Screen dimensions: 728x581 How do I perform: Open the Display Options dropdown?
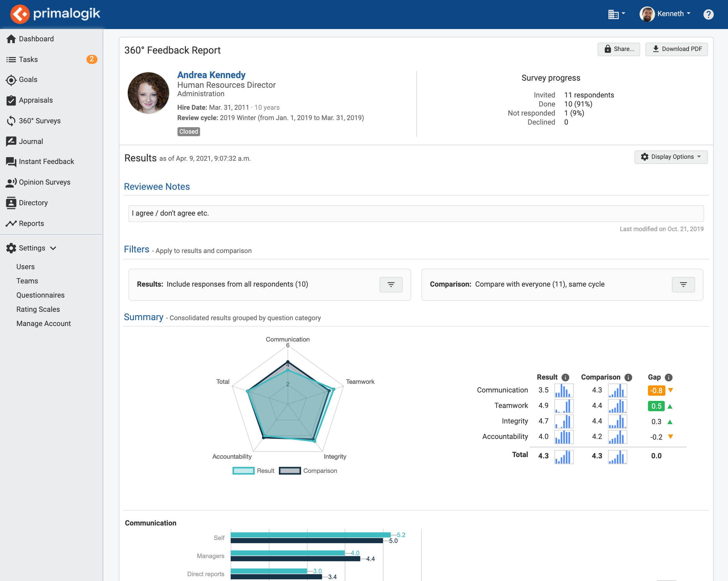671,157
